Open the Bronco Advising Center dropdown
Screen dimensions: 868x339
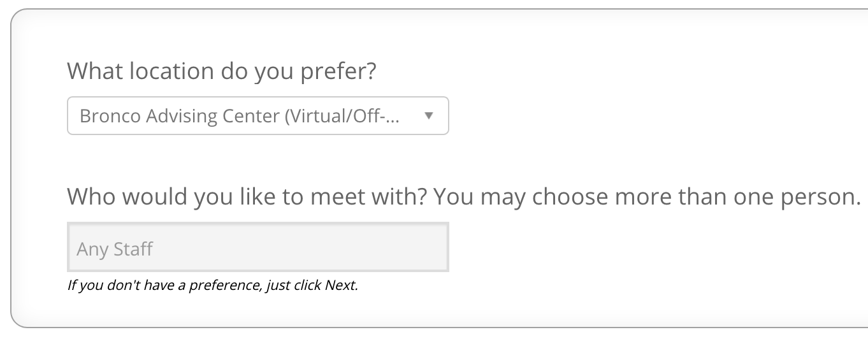point(257,116)
